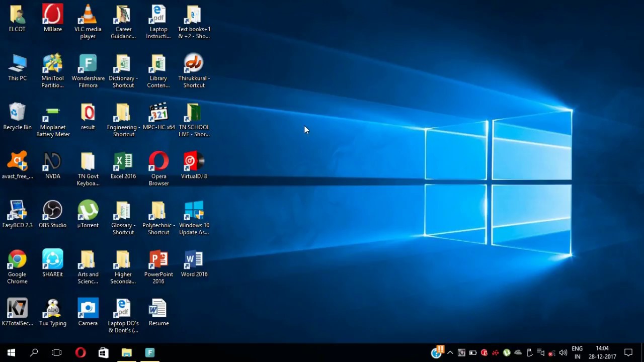Select avast_free installer icon
The image size is (644, 362).
pyautogui.click(x=17, y=165)
